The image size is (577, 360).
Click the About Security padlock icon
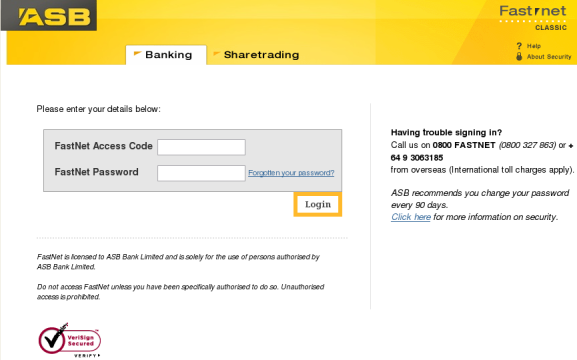click(x=519, y=56)
